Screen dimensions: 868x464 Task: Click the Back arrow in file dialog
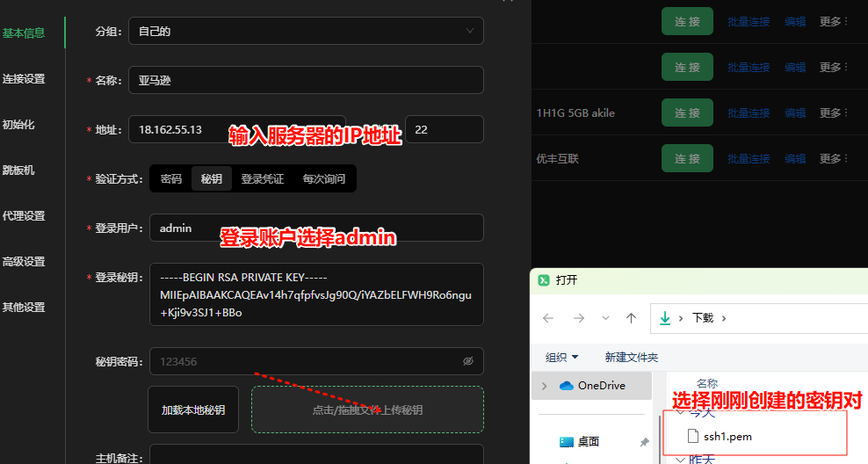[x=548, y=318]
